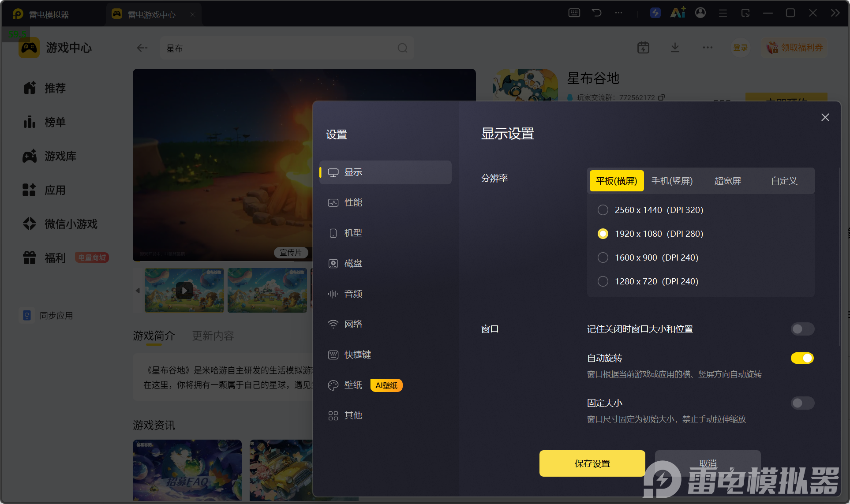Click the 星布谷地 game icon
The width and height of the screenshot is (850, 504).
pyautogui.click(x=525, y=85)
